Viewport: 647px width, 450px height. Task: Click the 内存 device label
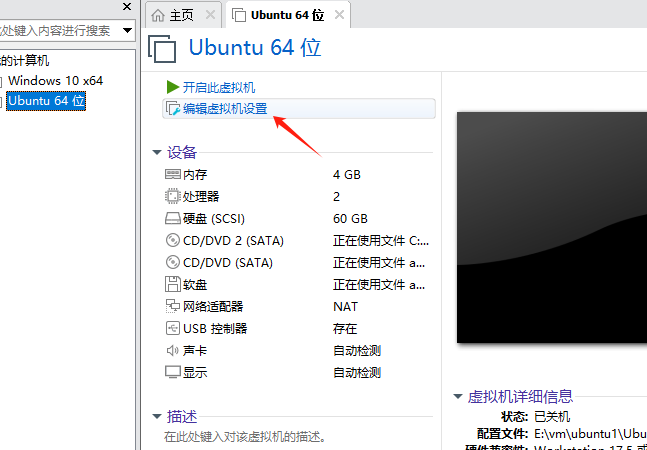(195, 175)
